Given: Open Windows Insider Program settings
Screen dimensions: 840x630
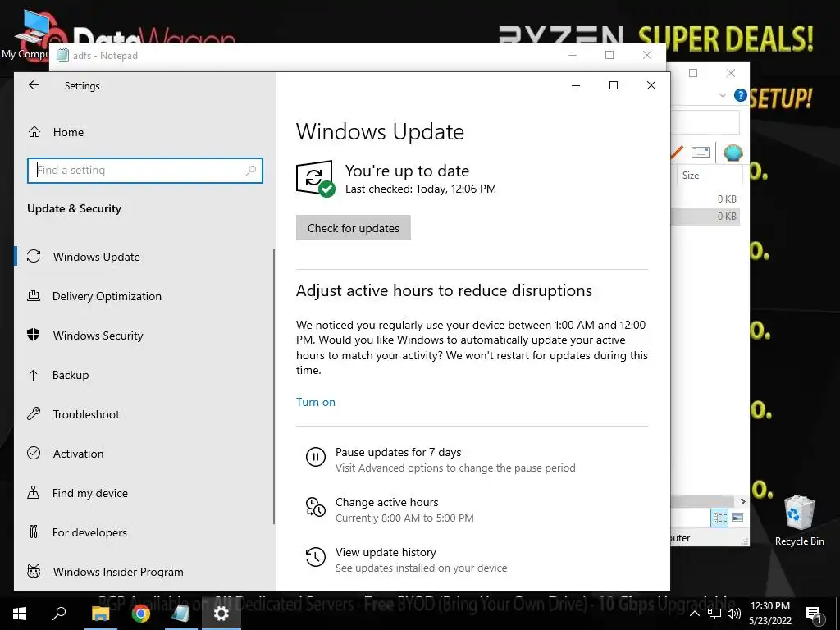Looking at the screenshot, I should pos(118,572).
